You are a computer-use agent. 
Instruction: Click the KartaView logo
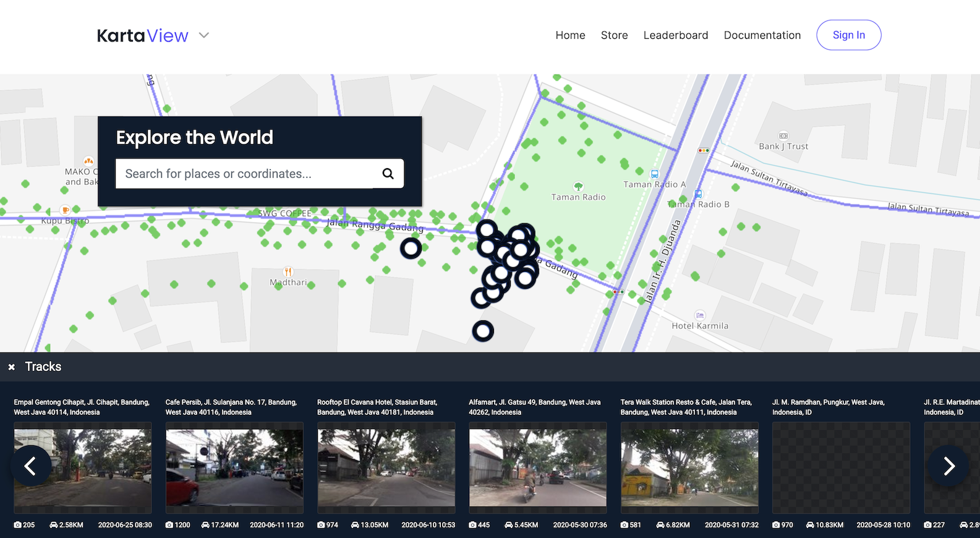click(142, 35)
